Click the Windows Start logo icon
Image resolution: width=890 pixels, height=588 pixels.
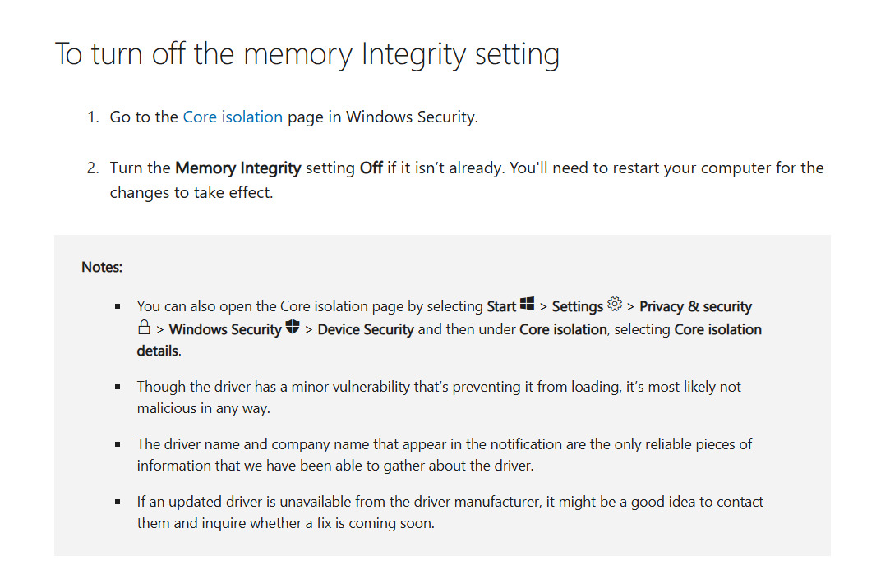[x=528, y=305]
